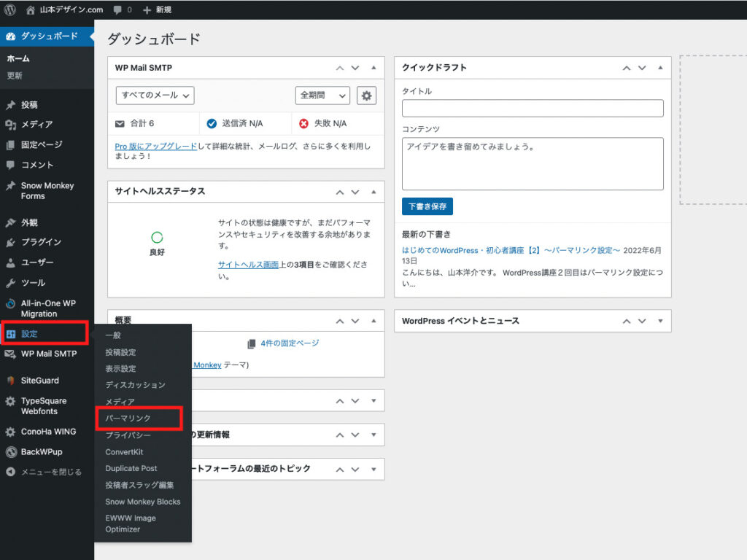Screen dimensions: 747x560
Task: Click the BackWPup icon
Action: pyautogui.click(x=10, y=452)
